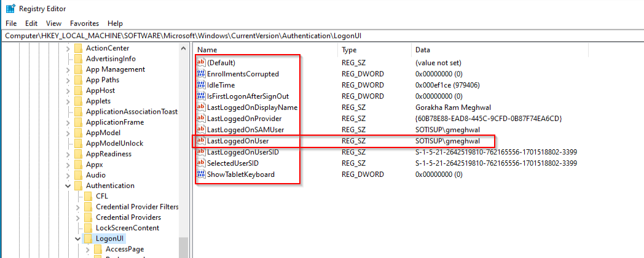Screen dimensions: 644x258
Task: Select the ActionCenter folder icon
Action: (78, 48)
